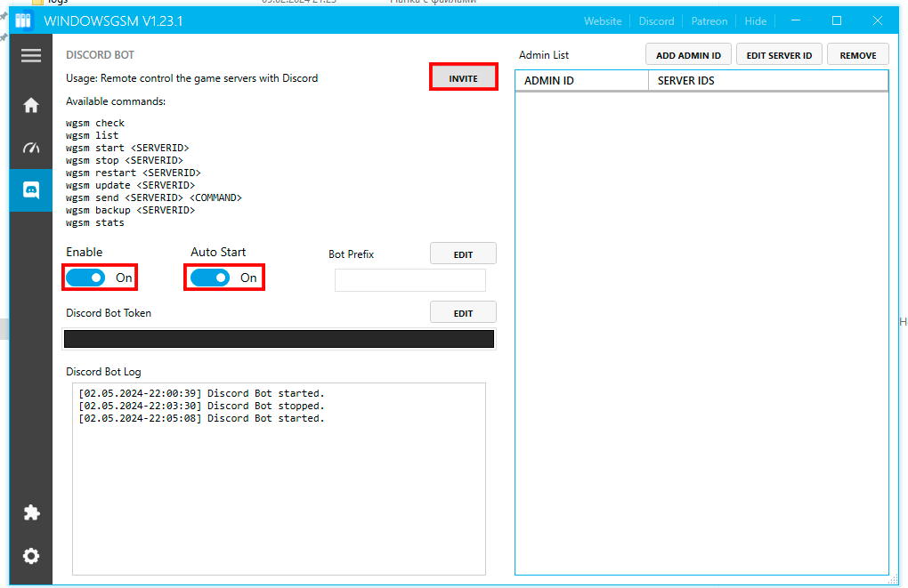This screenshot has height=588, width=908.
Task: Click inside the Discord Bot Log box
Action: tap(279, 479)
